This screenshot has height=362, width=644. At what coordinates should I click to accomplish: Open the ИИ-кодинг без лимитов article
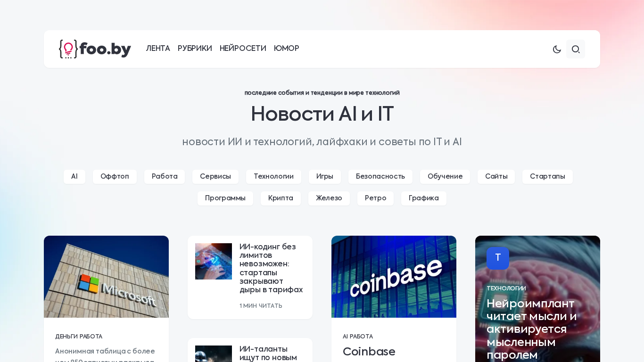(271, 269)
